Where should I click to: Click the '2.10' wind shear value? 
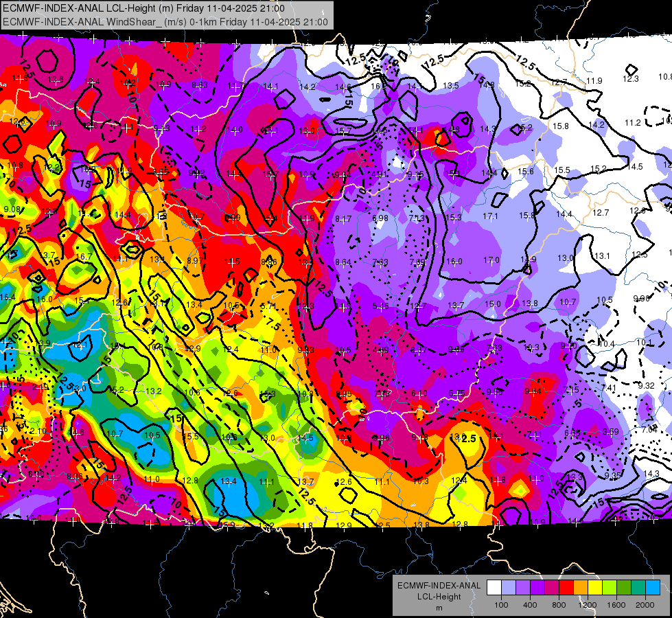[x=38, y=431]
